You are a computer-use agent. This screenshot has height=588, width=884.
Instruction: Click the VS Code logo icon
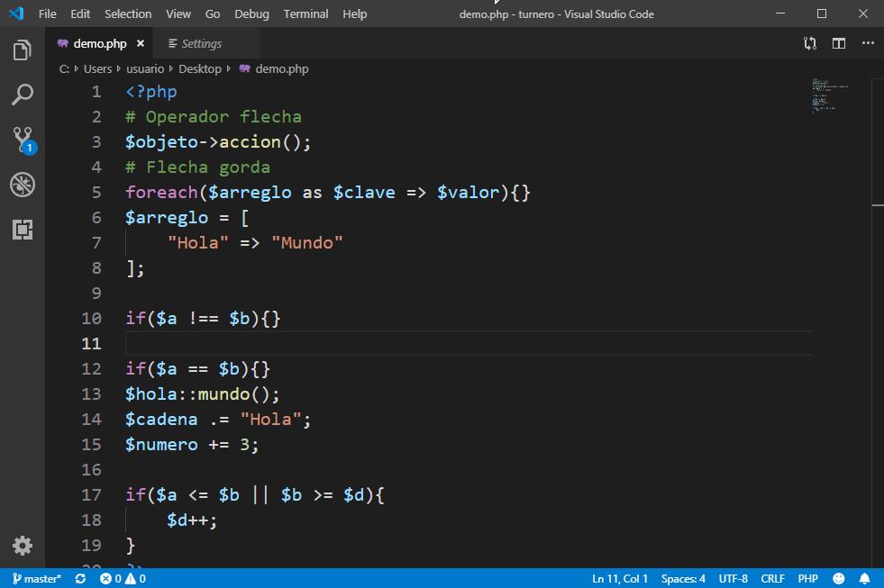point(16,14)
